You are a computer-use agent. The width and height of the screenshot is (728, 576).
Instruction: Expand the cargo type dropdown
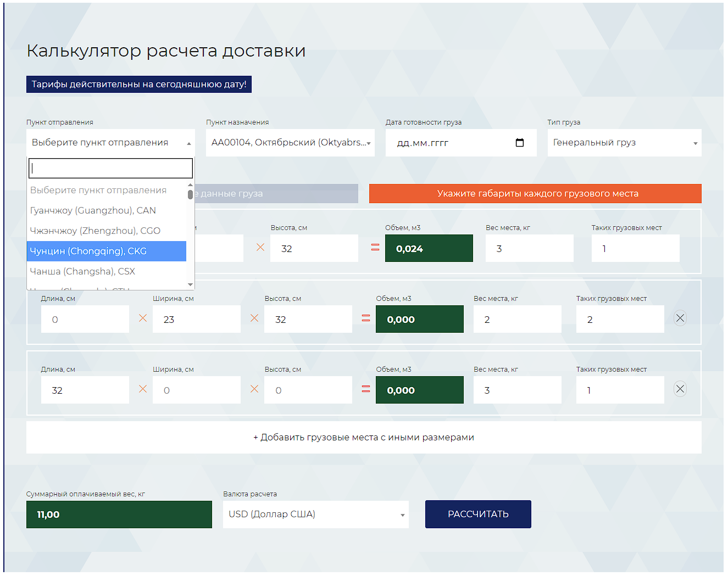(624, 143)
